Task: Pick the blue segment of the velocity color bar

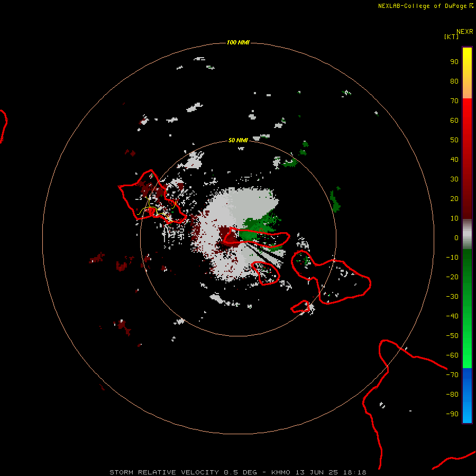Action: [x=467, y=396]
